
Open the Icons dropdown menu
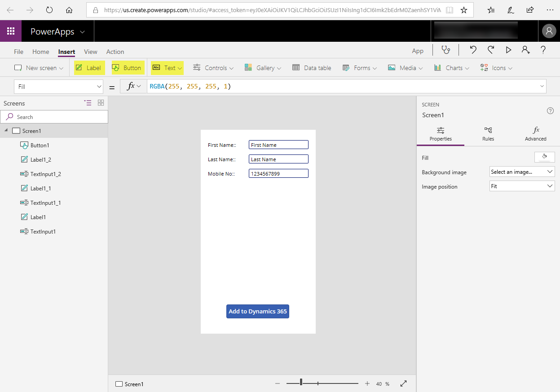[496, 68]
